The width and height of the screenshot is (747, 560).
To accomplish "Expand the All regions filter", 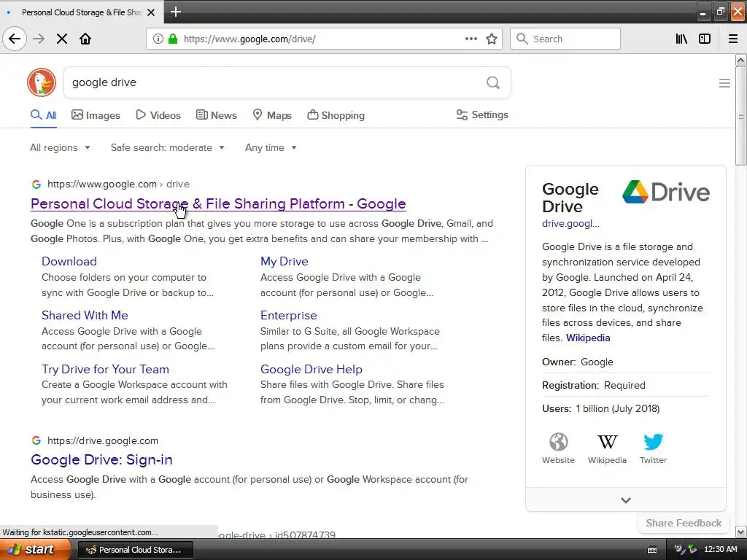I will tap(60, 147).
